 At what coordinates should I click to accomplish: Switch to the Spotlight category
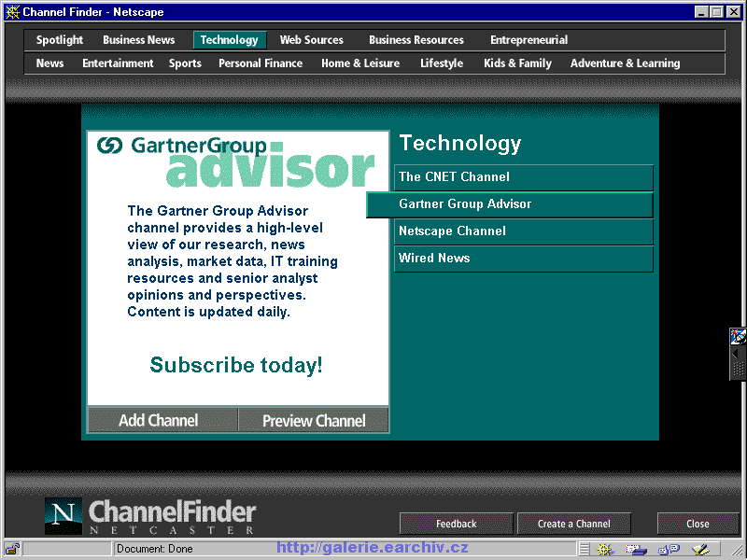(x=60, y=40)
